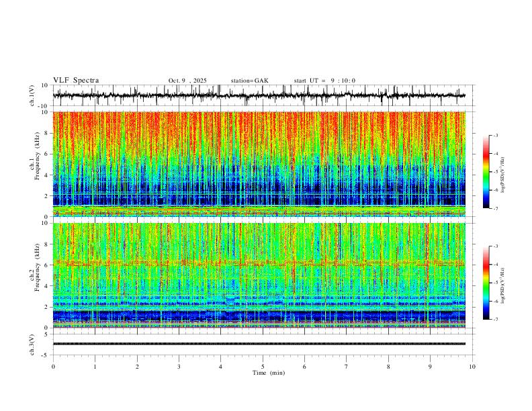This screenshot has width=532, height=411.
Task: Select the date text "Oct. 9 , 2025"
Action: (187, 81)
